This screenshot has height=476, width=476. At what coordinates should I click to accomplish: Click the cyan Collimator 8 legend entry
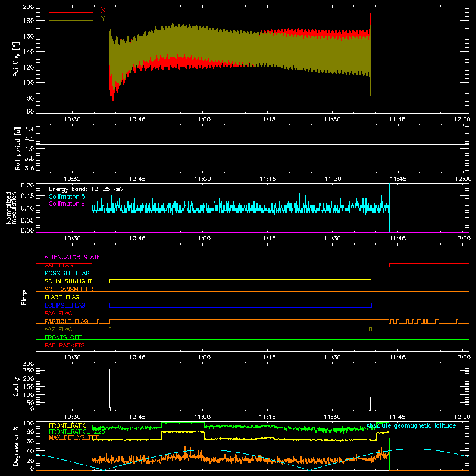click(x=67, y=196)
